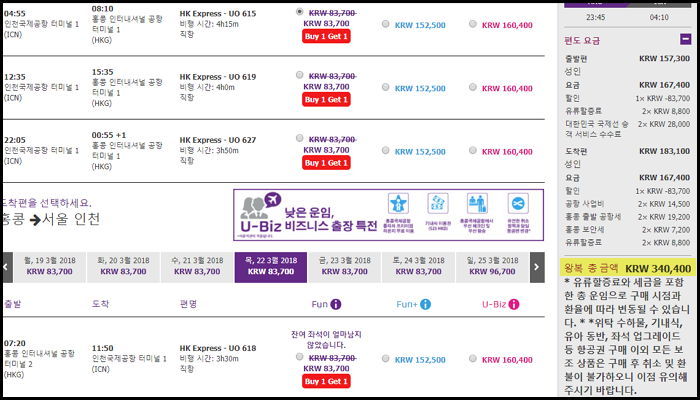Open the Fun+ fare info icon
700x400 pixels.
pyautogui.click(x=426, y=304)
